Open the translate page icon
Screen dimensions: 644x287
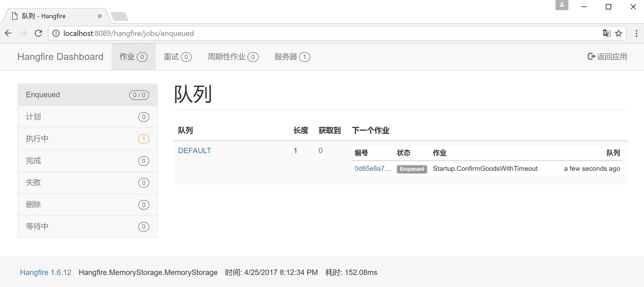pos(607,33)
